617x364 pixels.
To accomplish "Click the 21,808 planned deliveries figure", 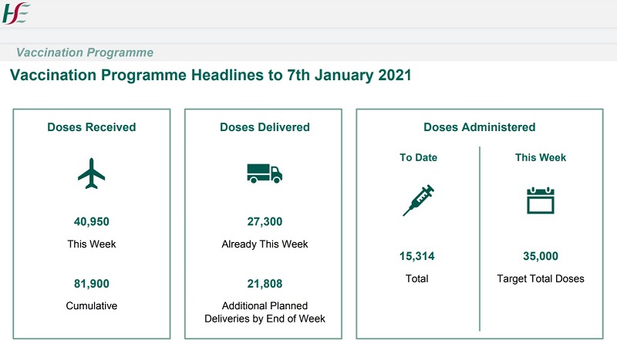I will (265, 284).
